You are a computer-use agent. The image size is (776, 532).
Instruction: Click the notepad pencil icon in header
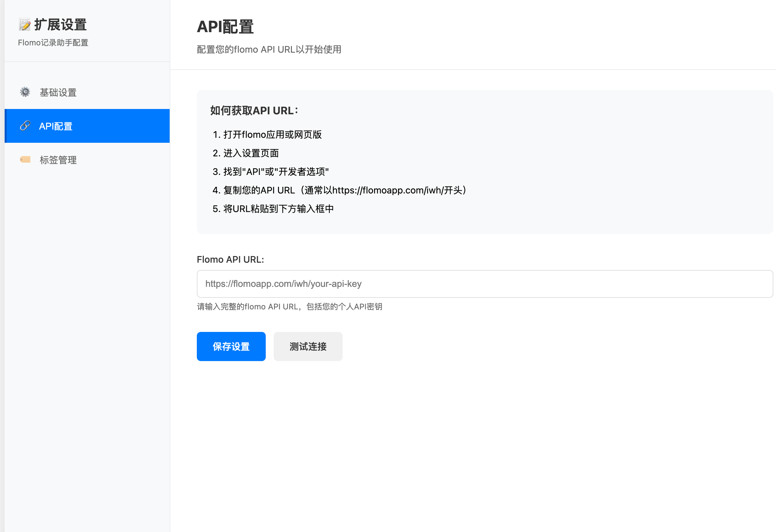tap(25, 25)
